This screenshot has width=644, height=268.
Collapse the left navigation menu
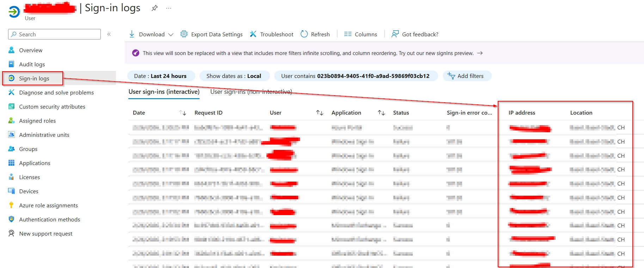point(109,34)
